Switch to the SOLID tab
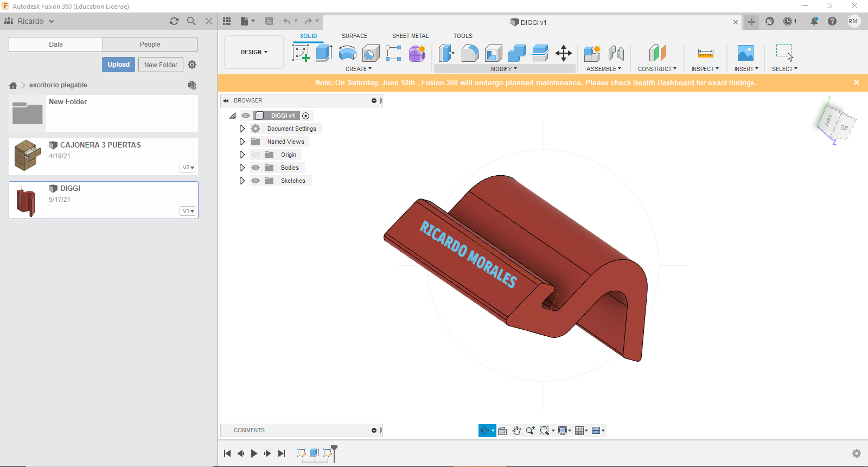 309,36
